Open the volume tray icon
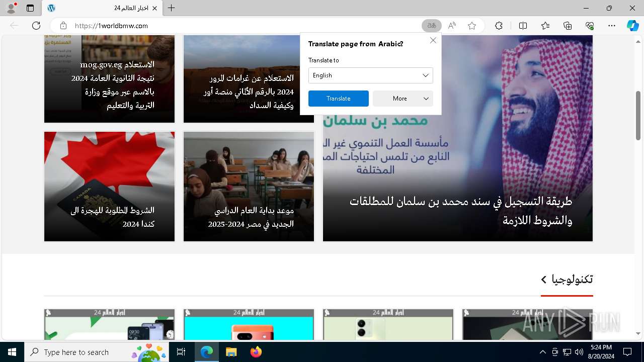Screen dimensions: 644x362 point(579,352)
